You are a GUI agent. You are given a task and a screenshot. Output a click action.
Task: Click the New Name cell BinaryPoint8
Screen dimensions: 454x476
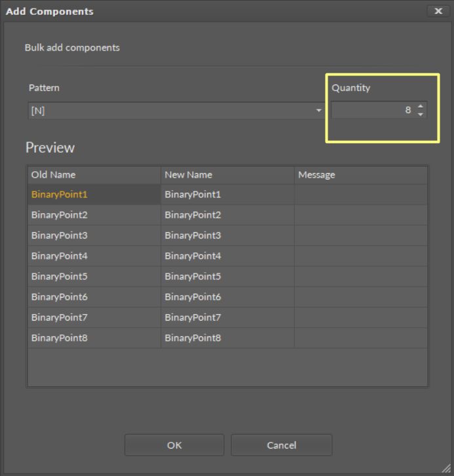[x=227, y=338]
